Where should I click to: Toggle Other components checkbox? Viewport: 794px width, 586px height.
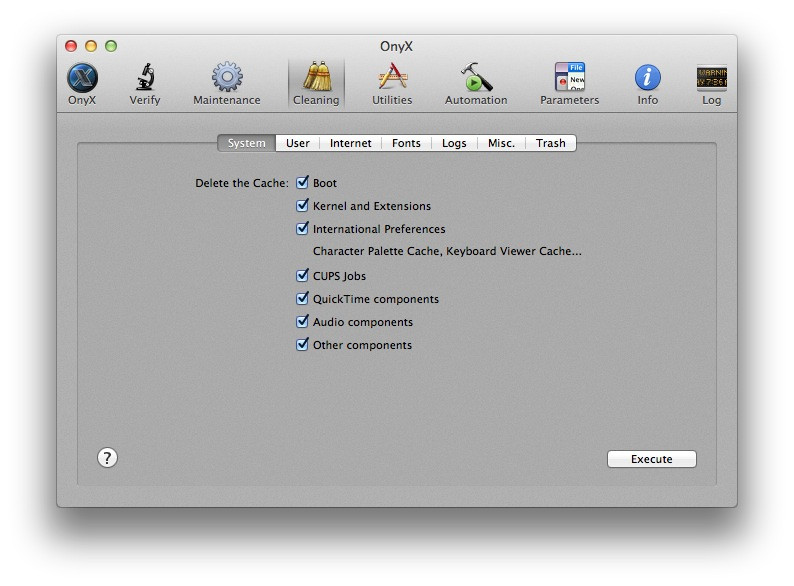tap(302, 344)
